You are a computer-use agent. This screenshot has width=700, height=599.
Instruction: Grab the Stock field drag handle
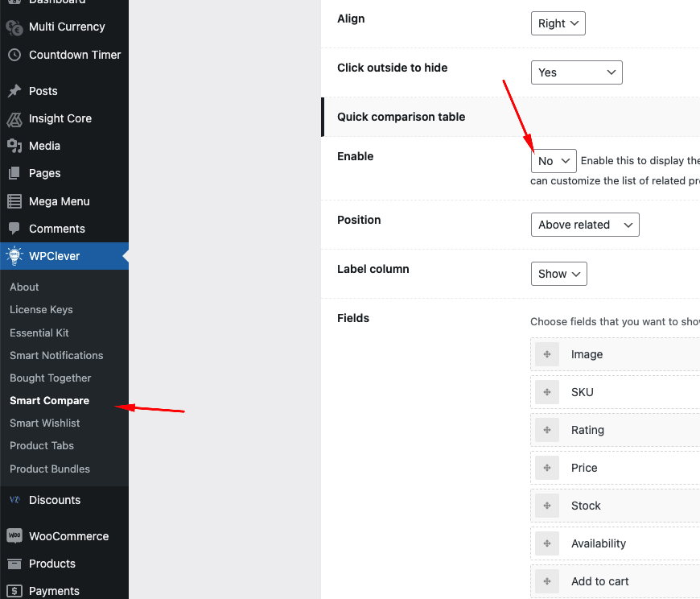pos(547,506)
